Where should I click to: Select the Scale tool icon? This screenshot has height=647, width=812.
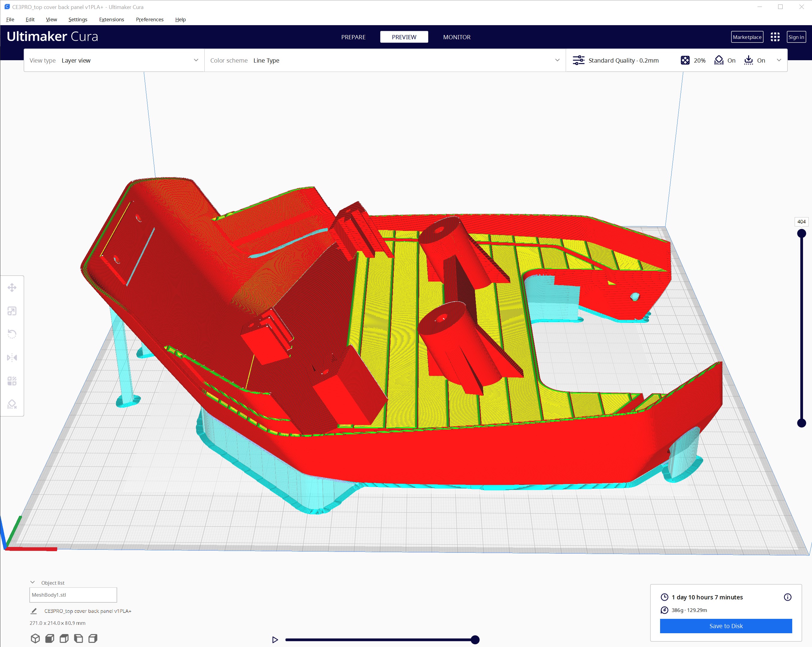click(12, 311)
